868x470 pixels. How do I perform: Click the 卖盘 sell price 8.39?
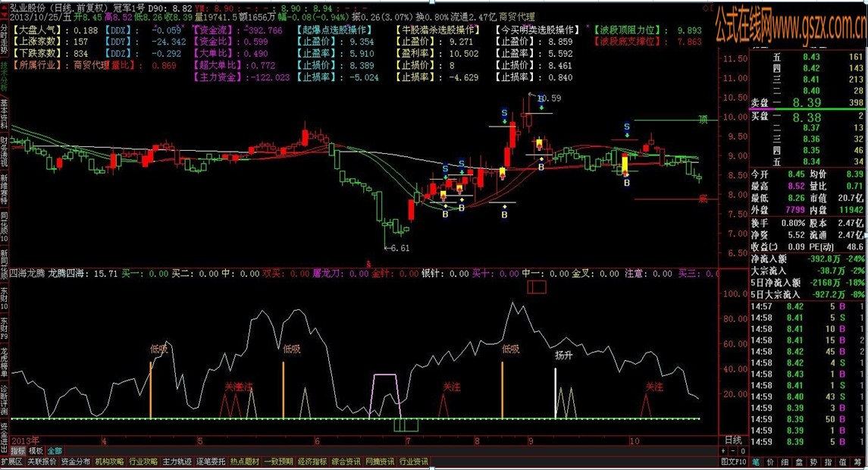coord(806,102)
